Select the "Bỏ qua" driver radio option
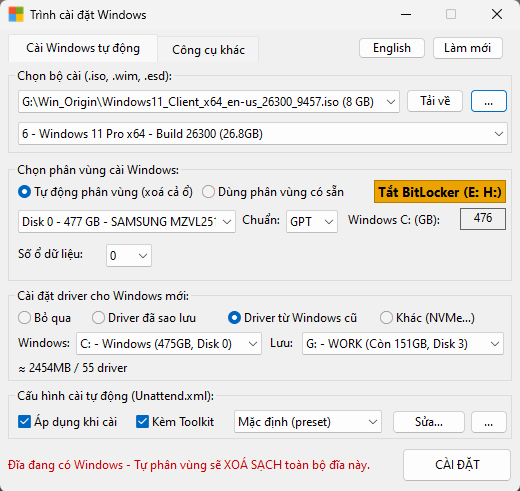Screen dimensions: 520x491 tap(44, 318)
